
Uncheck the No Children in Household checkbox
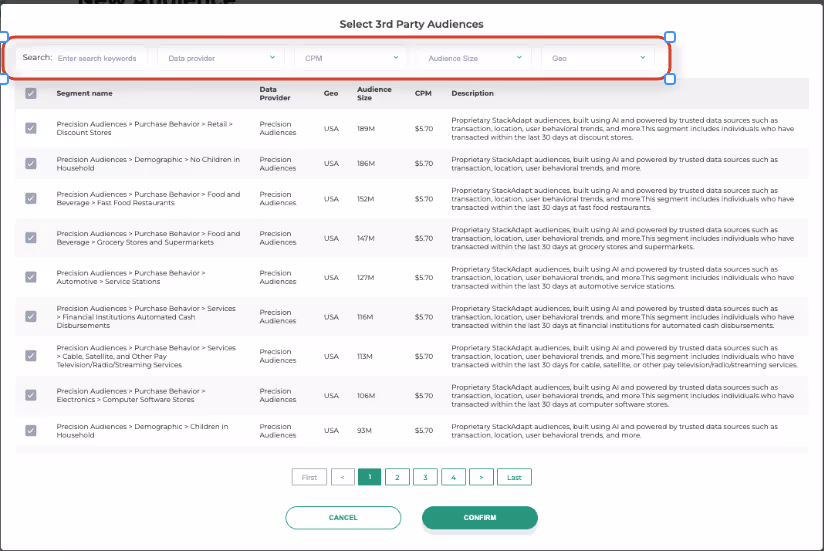click(31, 163)
